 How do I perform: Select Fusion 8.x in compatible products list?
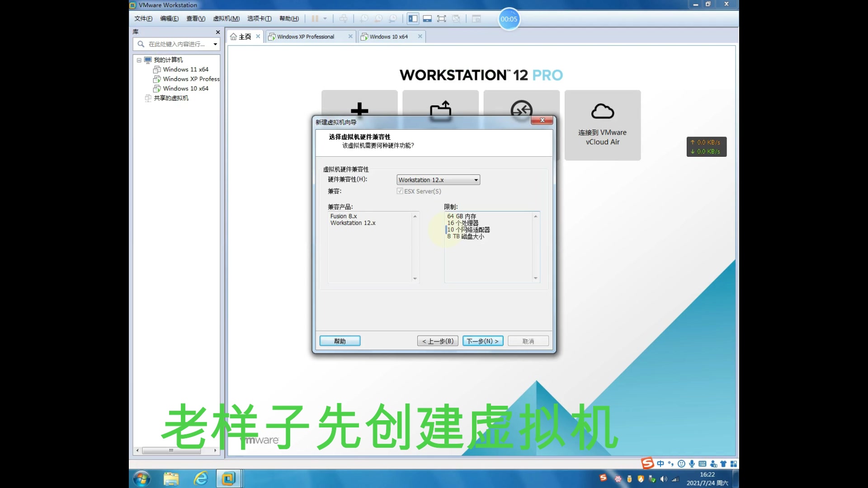coord(343,216)
